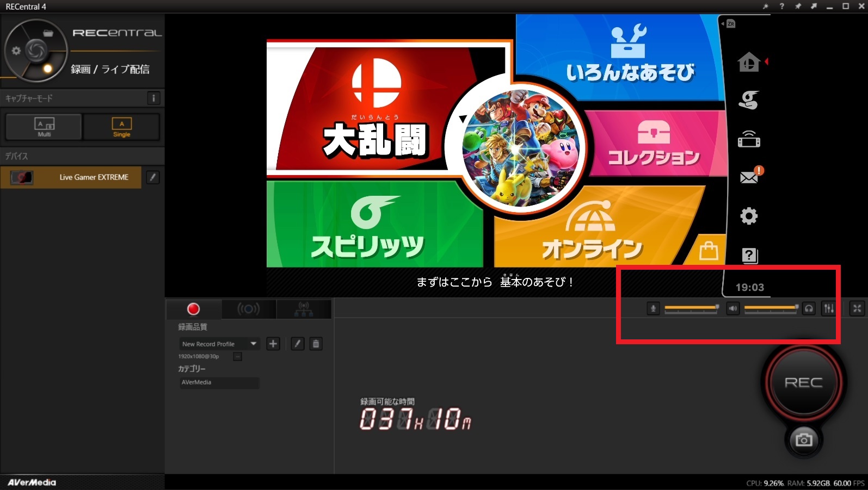Open the live streaming tab

tap(248, 309)
